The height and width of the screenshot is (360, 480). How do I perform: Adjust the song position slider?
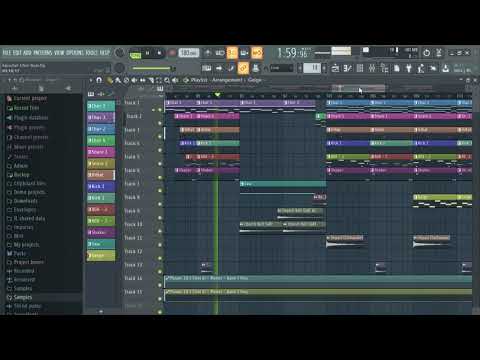coord(153,69)
